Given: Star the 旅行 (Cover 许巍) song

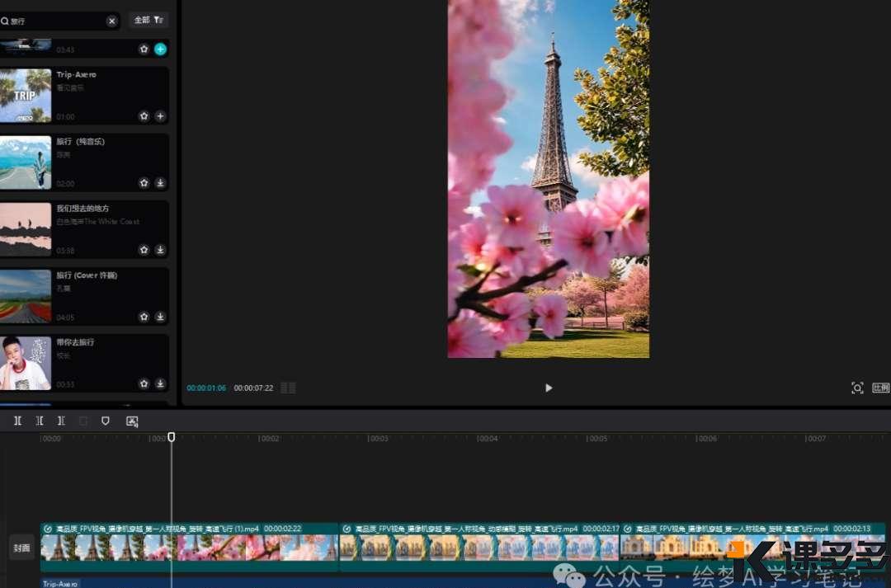Looking at the screenshot, I should pos(144,317).
